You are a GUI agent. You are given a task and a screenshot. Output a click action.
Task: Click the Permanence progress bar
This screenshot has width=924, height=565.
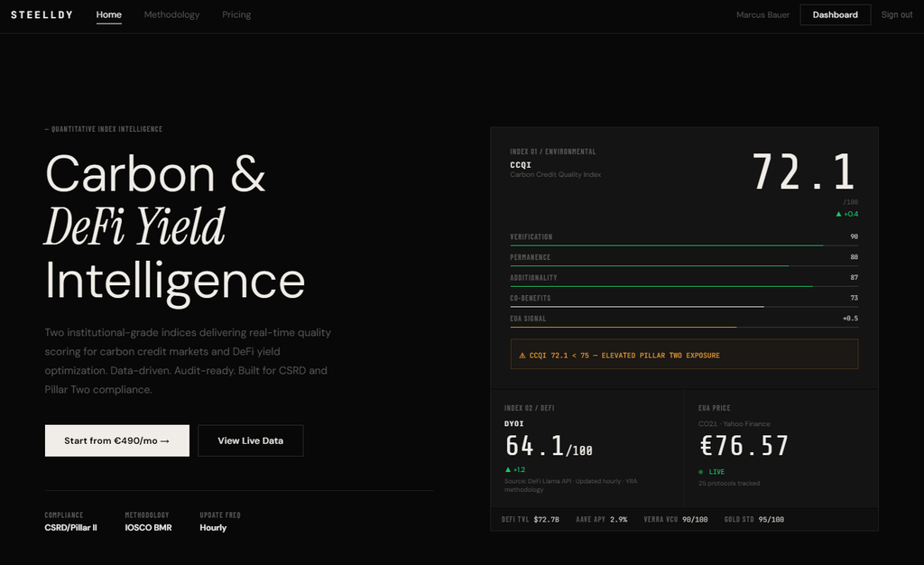click(x=684, y=265)
